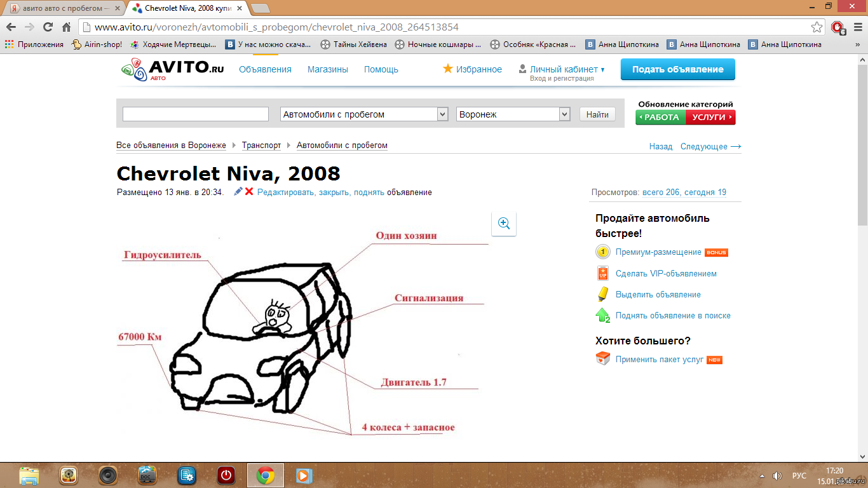This screenshot has width=868, height=488.
Task: Click the green arrow raise-in-search icon
Action: [603, 315]
